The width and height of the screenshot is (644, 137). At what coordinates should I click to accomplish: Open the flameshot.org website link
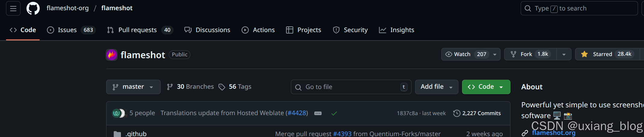pyautogui.click(x=554, y=133)
